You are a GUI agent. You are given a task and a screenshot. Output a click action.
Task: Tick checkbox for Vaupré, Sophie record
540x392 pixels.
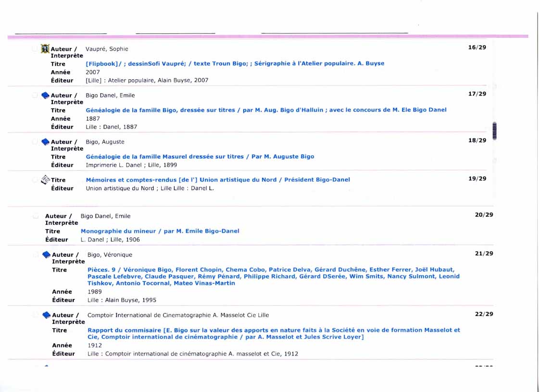[x=35, y=49]
